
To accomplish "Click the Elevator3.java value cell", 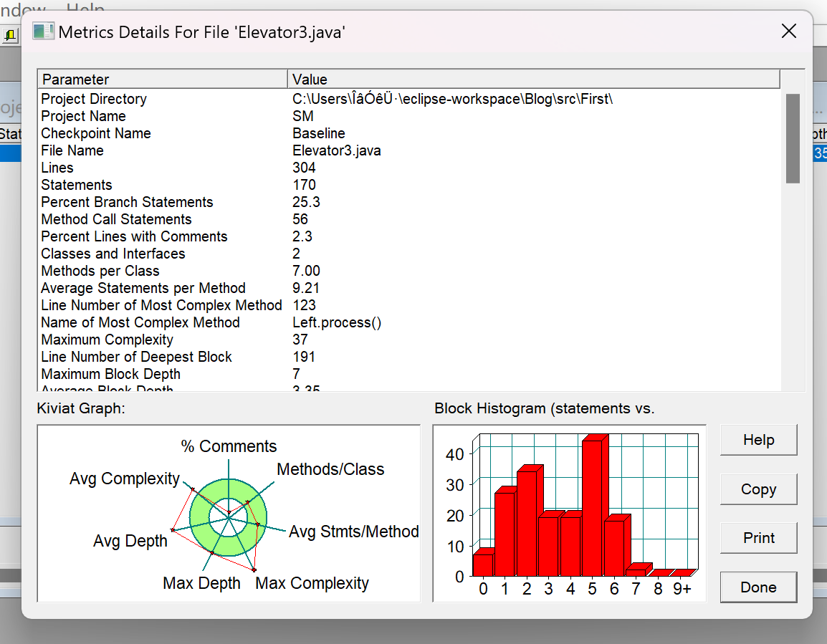I will (337, 150).
